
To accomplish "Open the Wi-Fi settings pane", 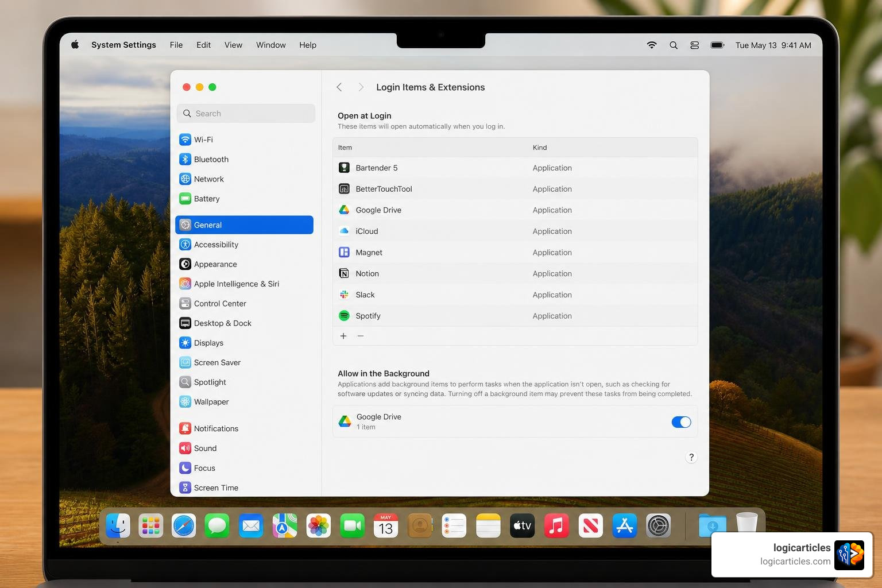I will [x=245, y=140].
